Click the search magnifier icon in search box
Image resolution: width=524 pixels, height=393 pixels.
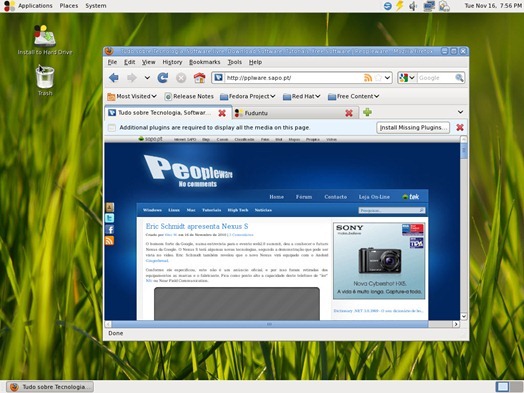(460, 78)
